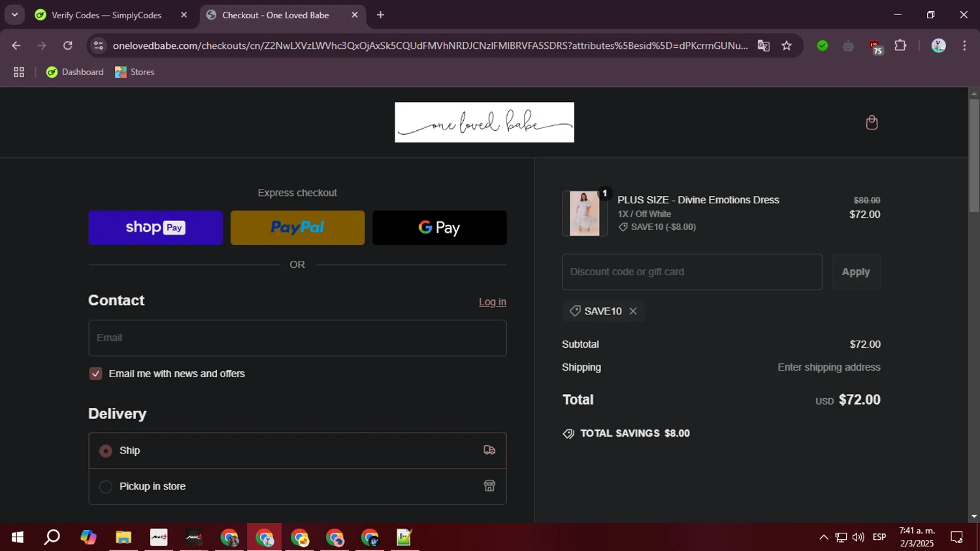Click the translate page icon
980x551 pixels.
pos(763,46)
